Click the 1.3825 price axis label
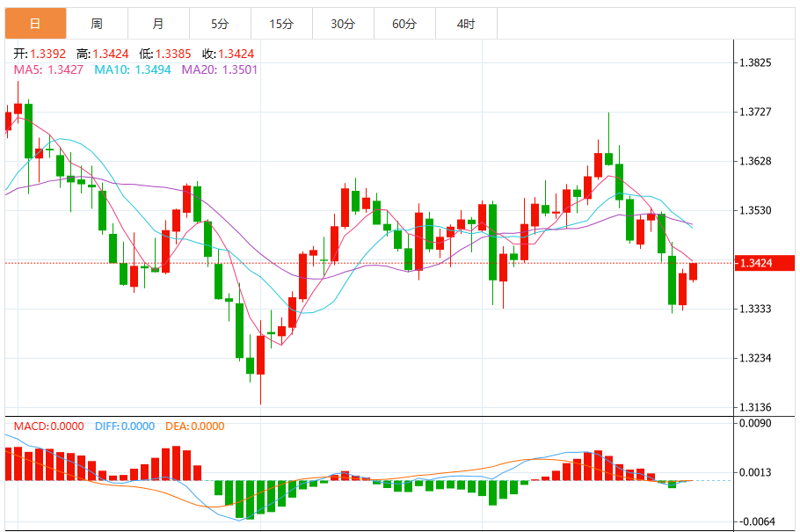 (756, 62)
